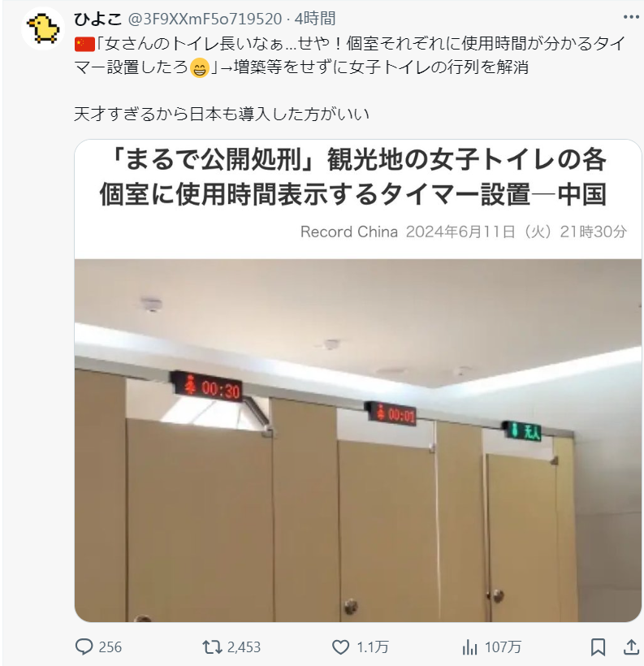This screenshot has width=644, height=666.
Task: Open the @3F9XXmF5o719520 handle link
Action: click(205, 19)
